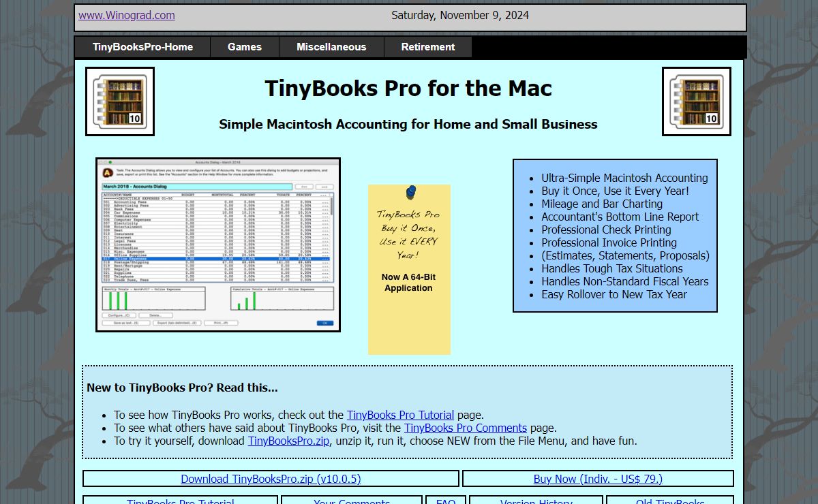Viewport: 818px width, 504px height.
Task: Click Handles Tough Tax Situations bullet
Action: pyautogui.click(x=612, y=268)
